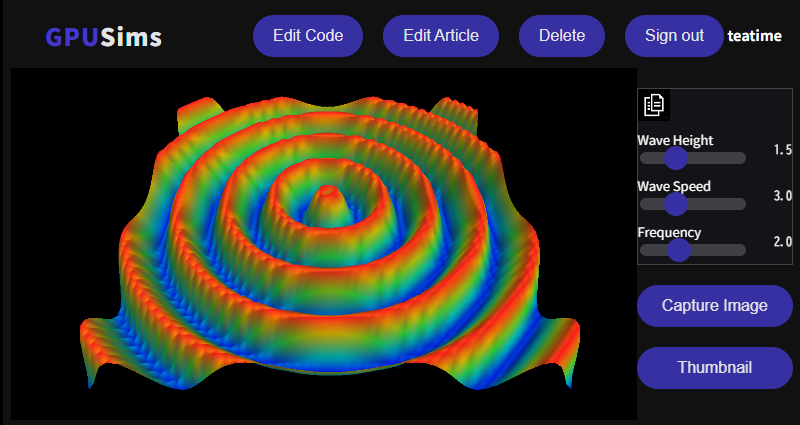This screenshot has width=800, height=425.
Task: Click the Edit Code button
Action: click(308, 36)
